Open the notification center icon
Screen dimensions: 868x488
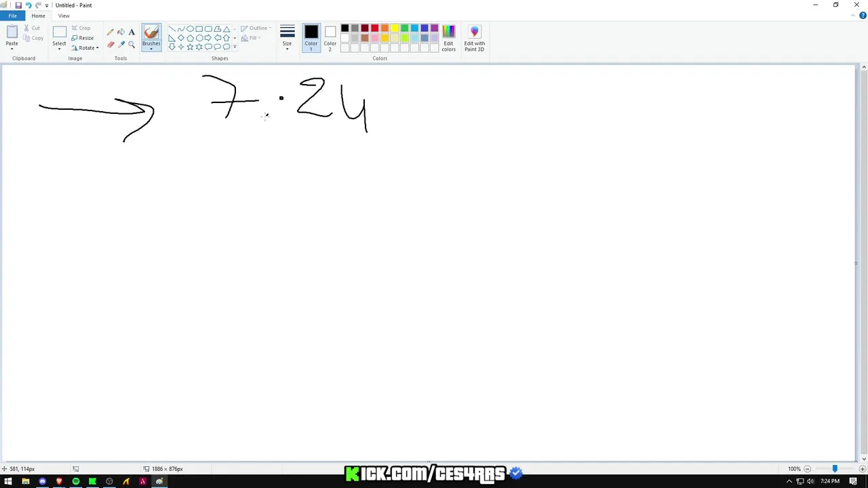(853, 482)
